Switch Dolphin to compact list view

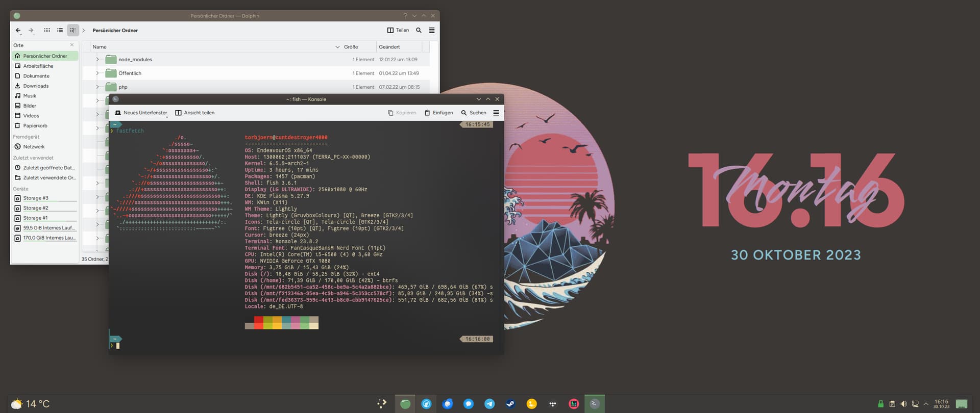(x=60, y=31)
